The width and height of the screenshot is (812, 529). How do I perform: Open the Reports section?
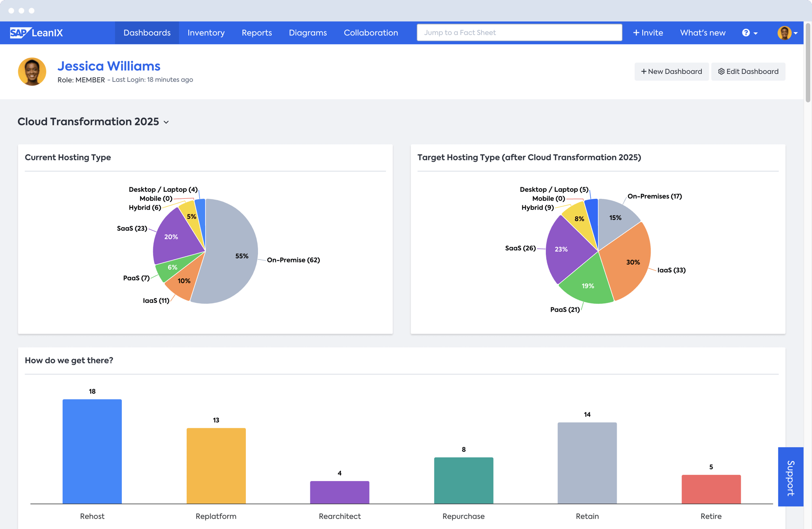pos(257,32)
